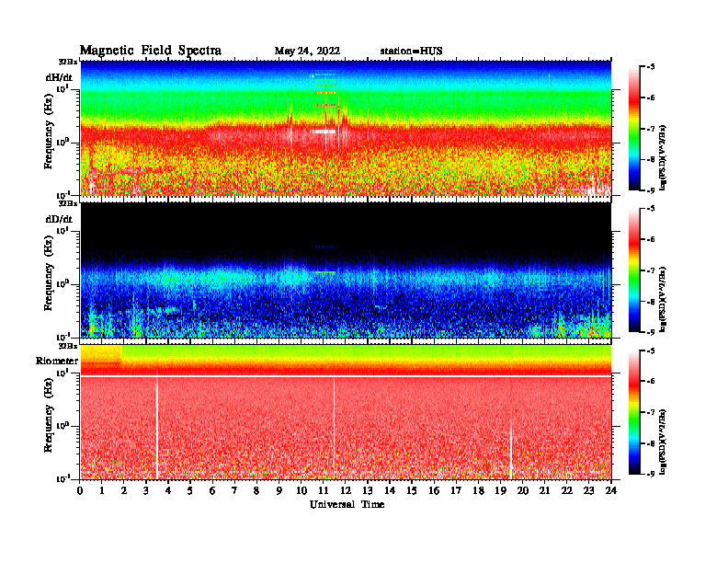
Task: Click hour "3" on the time axis
Action: pyautogui.click(x=146, y=491)
